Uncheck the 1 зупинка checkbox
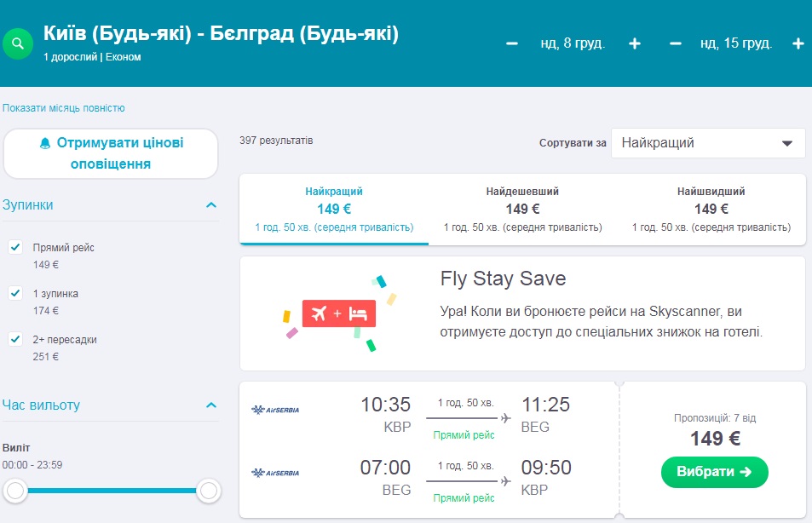This screenshot has height=523, width=812. click(15, 293)
